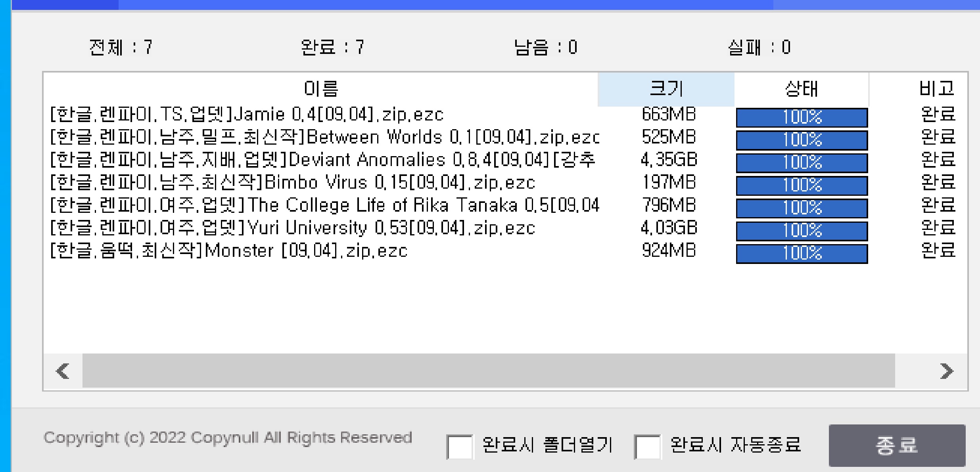
Task: Click the 197MB size cell
Action: (x=669, y=183)
